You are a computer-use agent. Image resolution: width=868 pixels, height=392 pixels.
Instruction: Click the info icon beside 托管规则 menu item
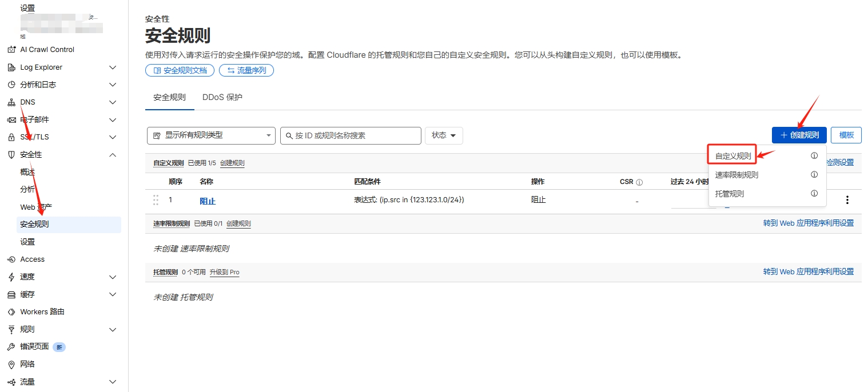point(814,194)
